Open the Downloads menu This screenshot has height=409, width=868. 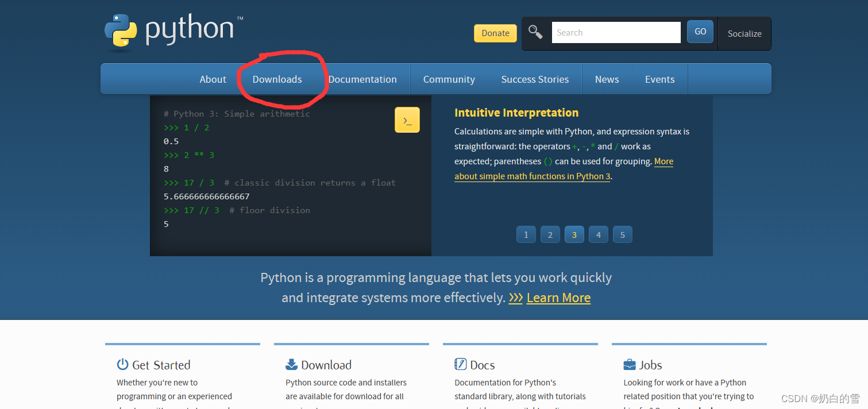[x=277, y=79]
